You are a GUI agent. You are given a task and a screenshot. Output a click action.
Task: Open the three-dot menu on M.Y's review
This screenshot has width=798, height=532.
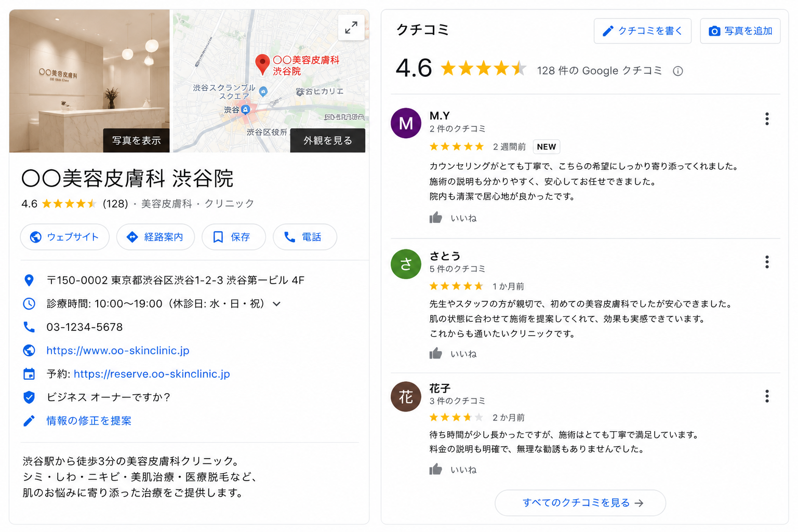pyautogui.click(x=767, y=119)
